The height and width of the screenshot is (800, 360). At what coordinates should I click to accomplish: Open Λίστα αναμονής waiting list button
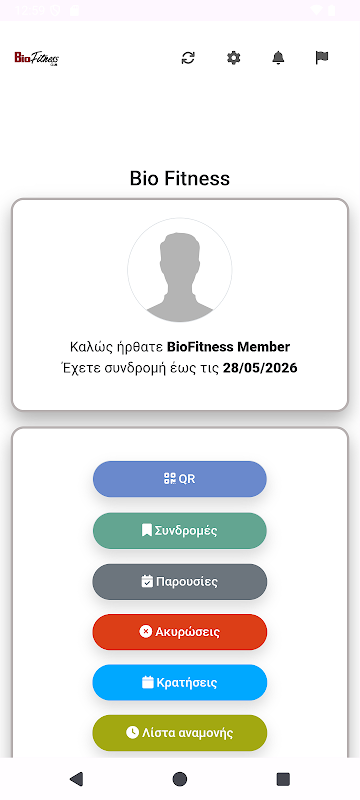coord(179,733)
